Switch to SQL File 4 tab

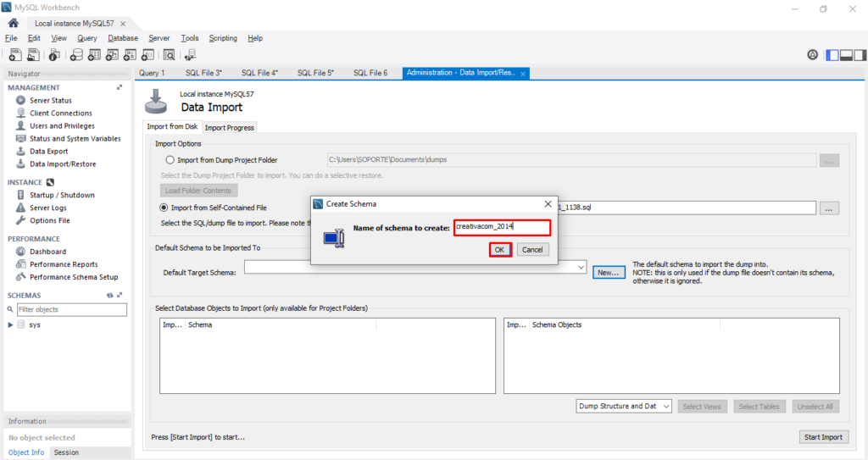[x=259, y=73]
